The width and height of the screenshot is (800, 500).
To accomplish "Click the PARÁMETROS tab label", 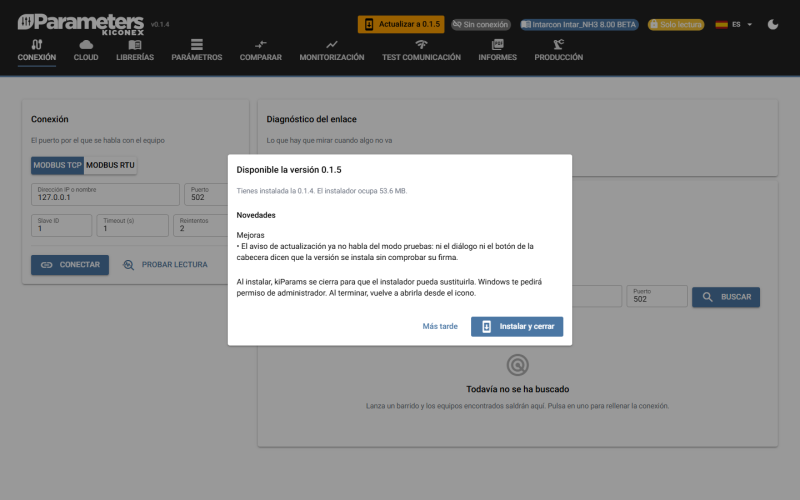I will coord(196,58).
